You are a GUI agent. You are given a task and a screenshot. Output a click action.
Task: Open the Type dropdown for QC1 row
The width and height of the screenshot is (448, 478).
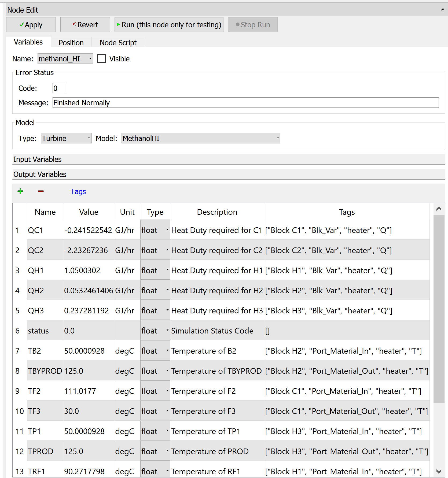click(x=155, y=230)
